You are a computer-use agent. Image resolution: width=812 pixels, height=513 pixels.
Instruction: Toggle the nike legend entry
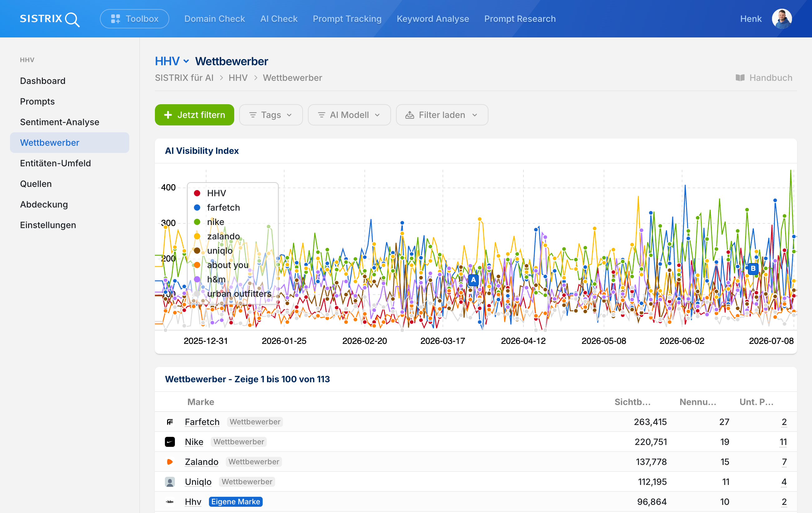[x=209, y=222]
